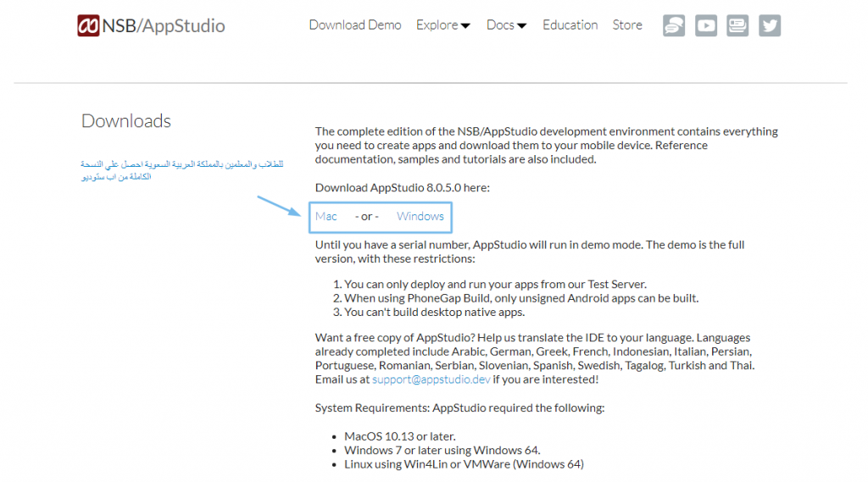Click the NSB/AppStudio logo icon
Screen dimensions: 868x482
point(88,25)
